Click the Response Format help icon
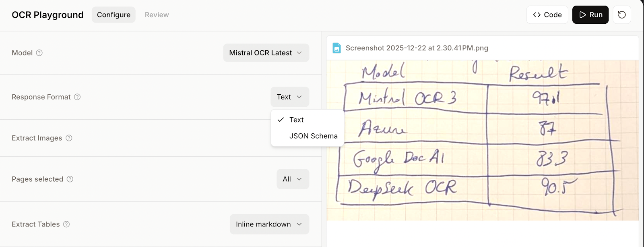The width and height of the screenshot is (644, 247). pos(77,97)
